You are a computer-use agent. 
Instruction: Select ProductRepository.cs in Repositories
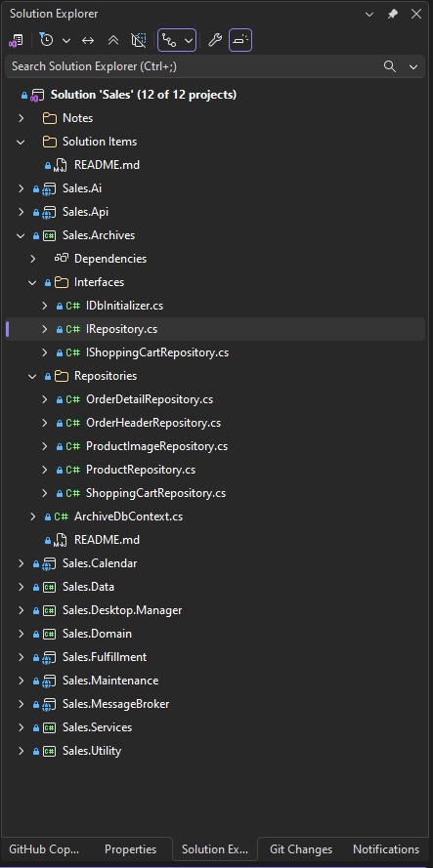[x=141, y=470]
